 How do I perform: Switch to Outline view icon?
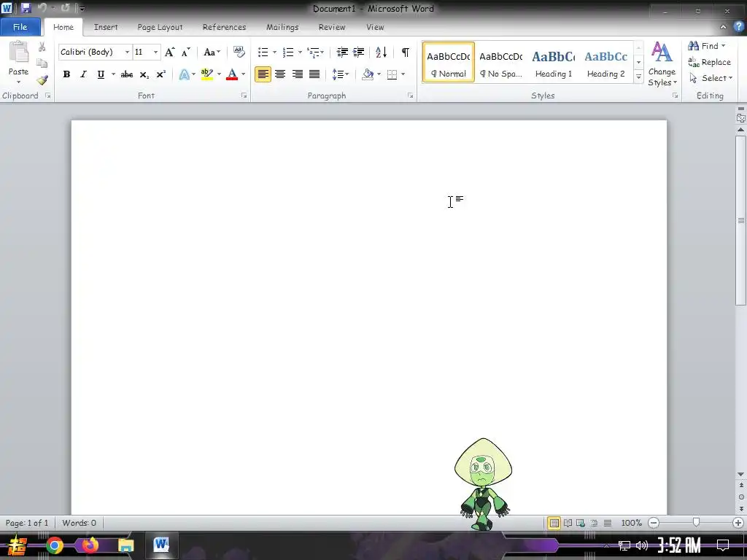click(x=594, y=523)
